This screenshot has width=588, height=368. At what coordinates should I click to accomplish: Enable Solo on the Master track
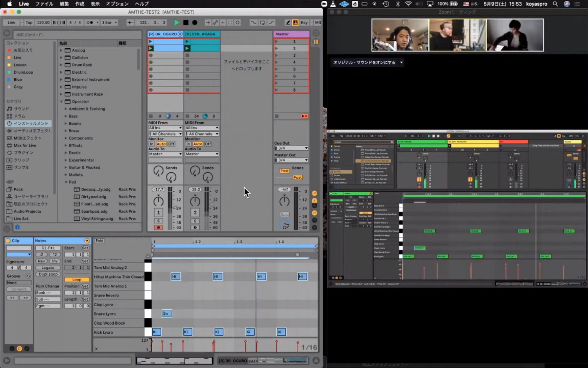point(285,214)
